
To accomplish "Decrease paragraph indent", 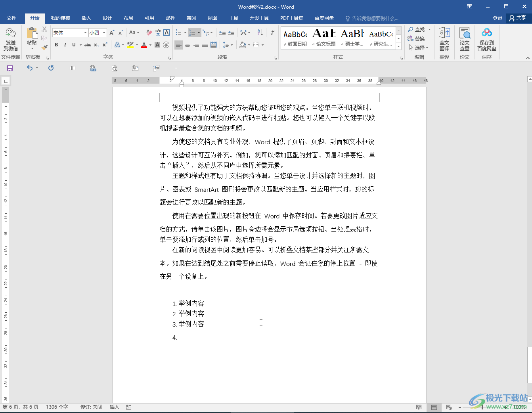I will coord(222,33).
